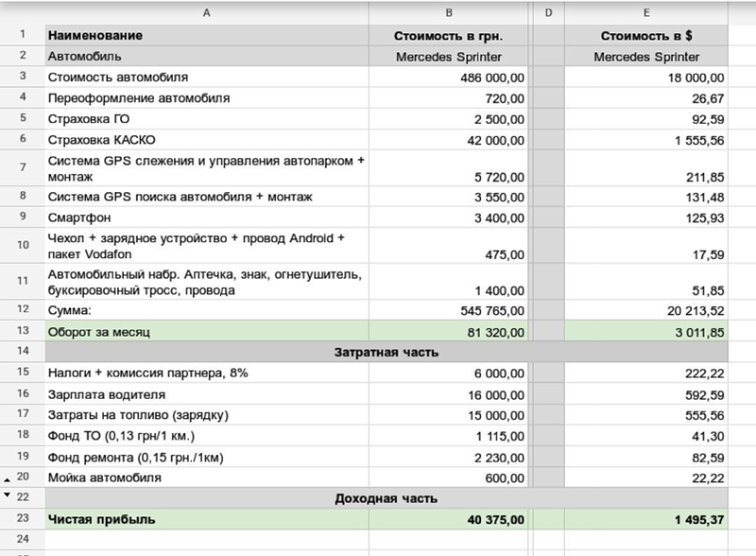
Task: Select the value 1 555,56
Action: 646,141
